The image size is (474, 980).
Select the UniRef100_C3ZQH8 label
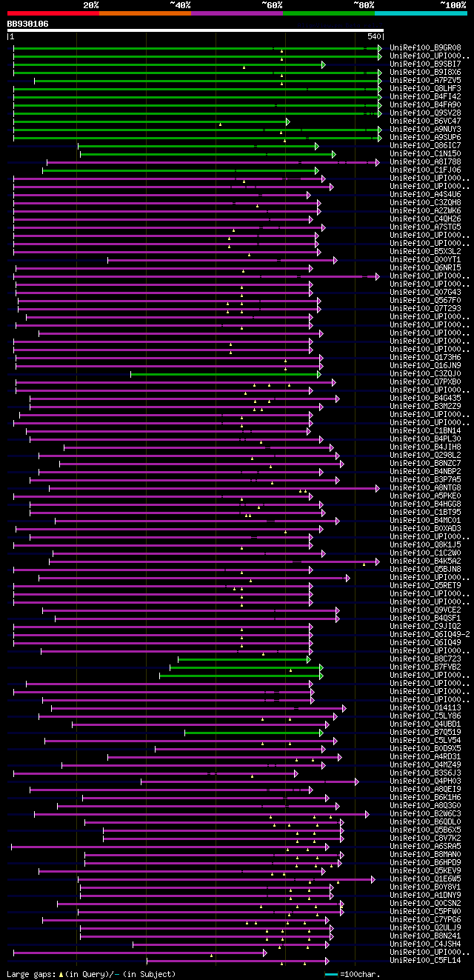[x=425, y=202]
